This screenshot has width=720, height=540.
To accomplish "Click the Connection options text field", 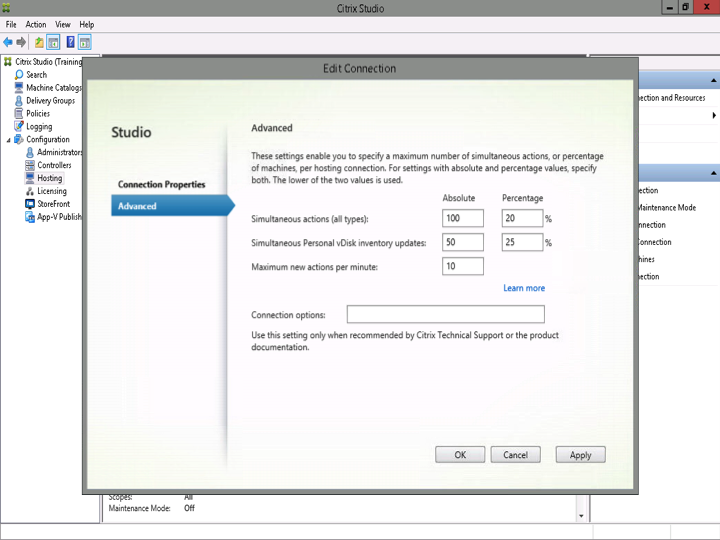I will tap(446, 315).
